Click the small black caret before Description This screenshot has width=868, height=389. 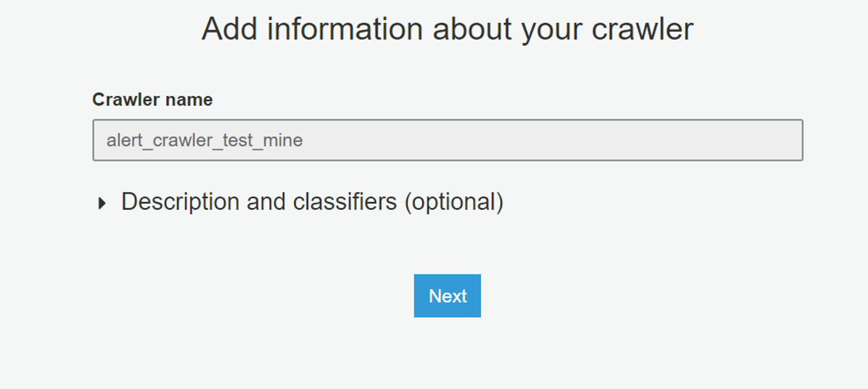point(102,203)
